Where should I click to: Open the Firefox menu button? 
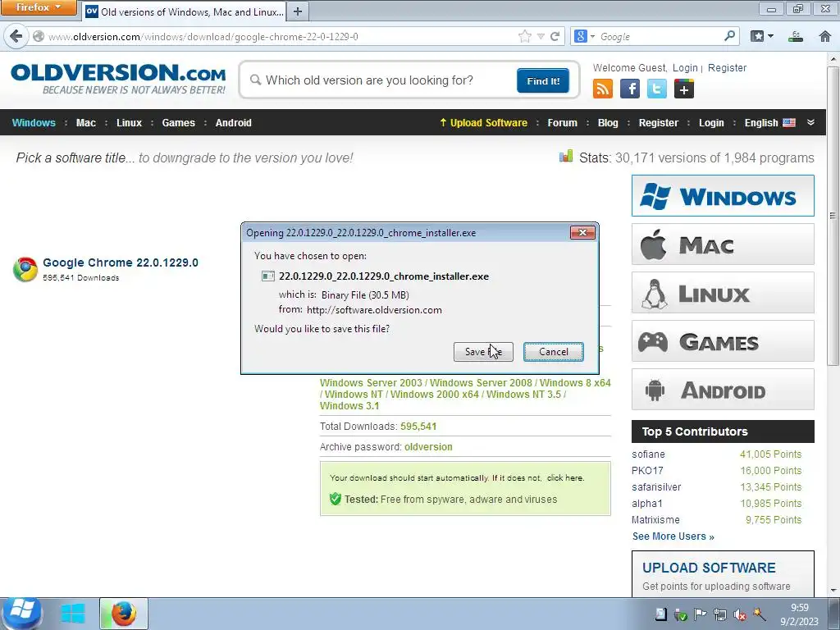tap(38, 7)
